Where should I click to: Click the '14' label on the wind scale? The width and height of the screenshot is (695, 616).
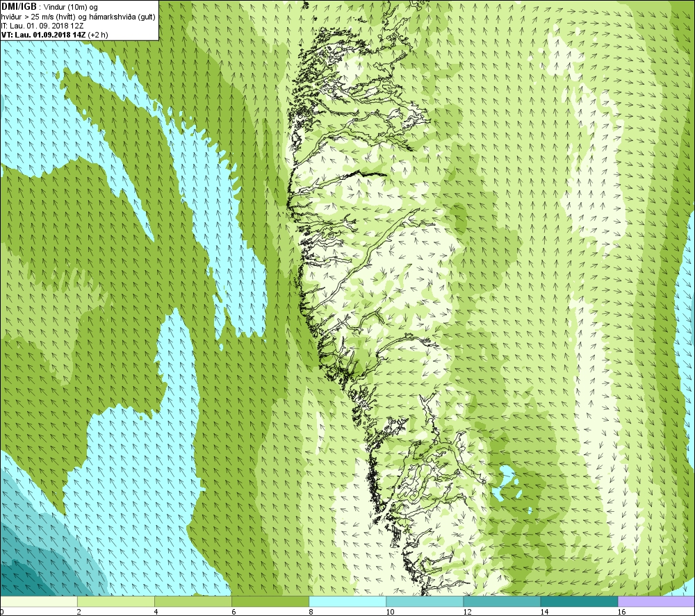pyautogui.click(x=544, y=612)
